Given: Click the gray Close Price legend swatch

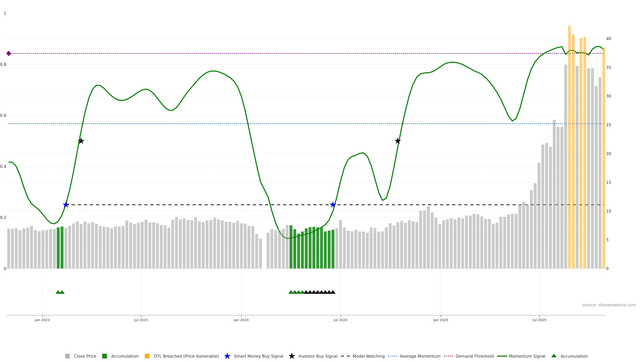Looking at the screenshot, I should (x=67, y=356).
